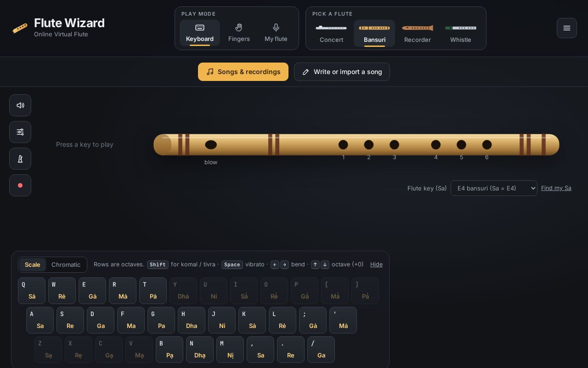The image size is (588, 368).
Task: Choose the Bansuri flute
Action: pyautogui.click(x=374, y=33)
